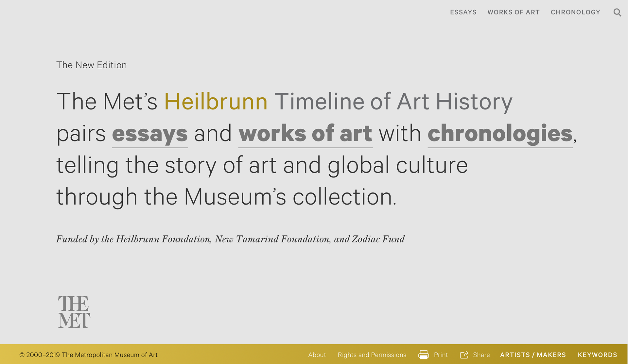The image size is (628, 364).
Task: Open Artists / Makers in footer
Action: tap(533, 355)
